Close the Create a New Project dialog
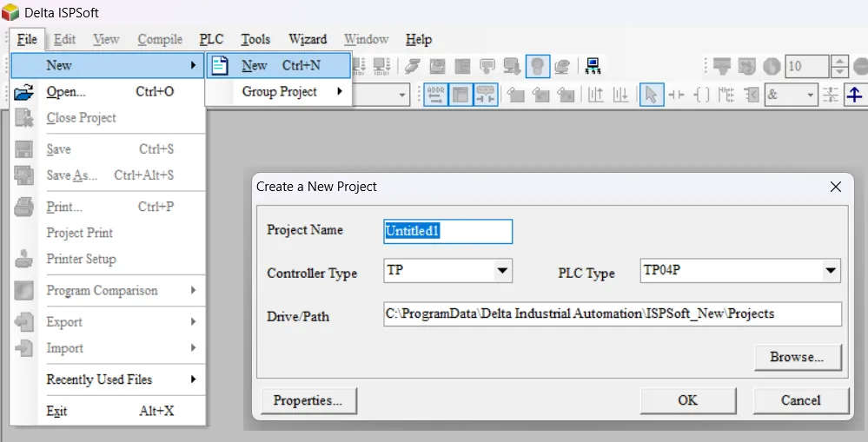Viewport: 868px width, 442px height. (836, 187)
